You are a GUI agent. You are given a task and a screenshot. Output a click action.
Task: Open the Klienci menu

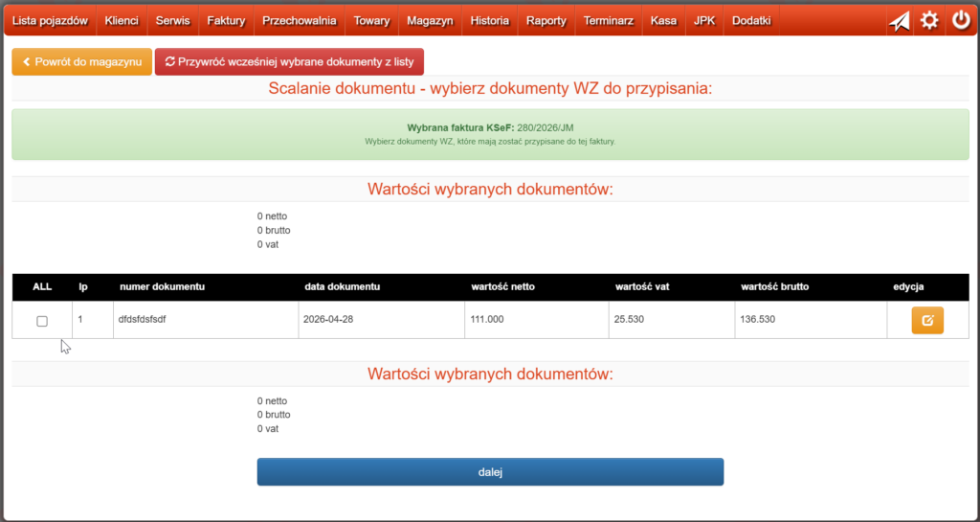pyautogui.click(x=122, y=21)
